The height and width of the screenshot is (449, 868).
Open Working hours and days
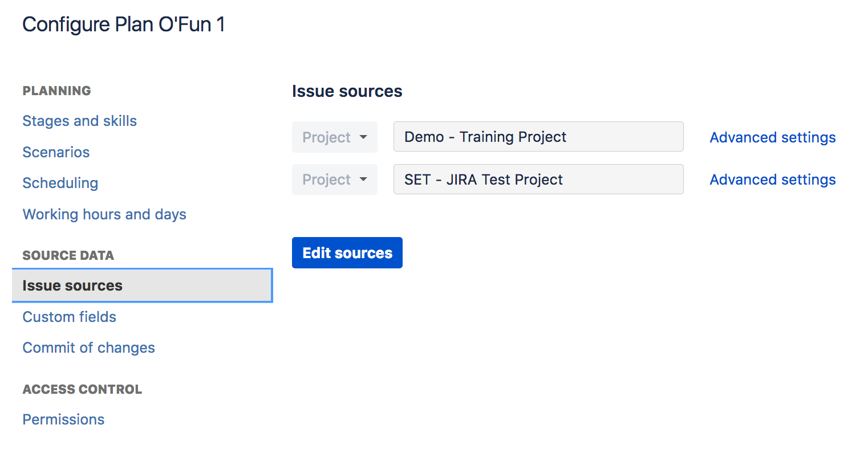(x=104, y=214)
